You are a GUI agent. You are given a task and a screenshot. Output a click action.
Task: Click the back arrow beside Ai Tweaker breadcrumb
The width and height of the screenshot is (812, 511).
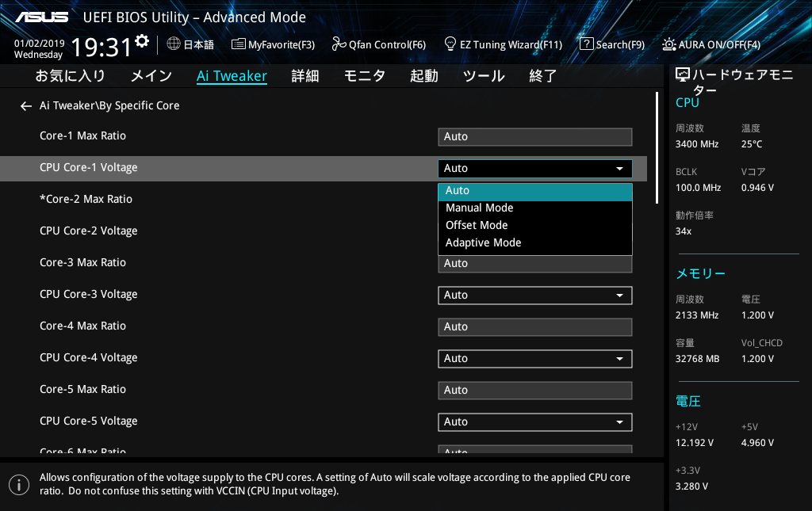click(x=26, y=106)
